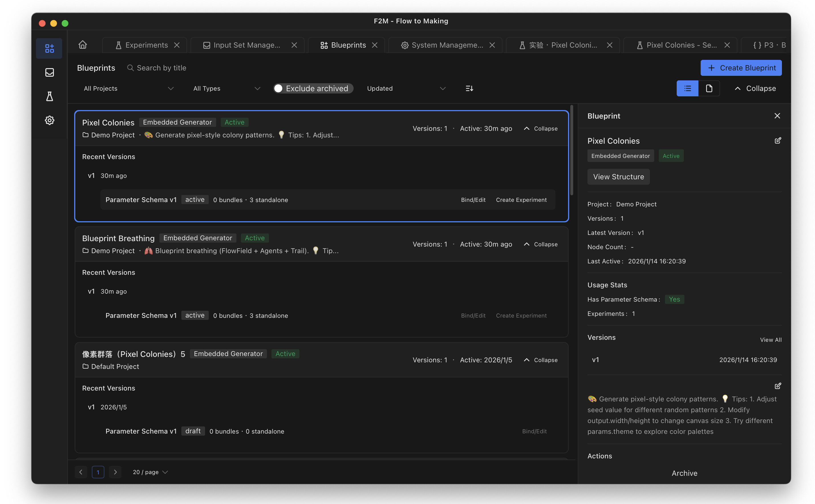The width and height of the screenshot is (815, 504).
Task: Open Settings via the gear icon
Action: 49,120
